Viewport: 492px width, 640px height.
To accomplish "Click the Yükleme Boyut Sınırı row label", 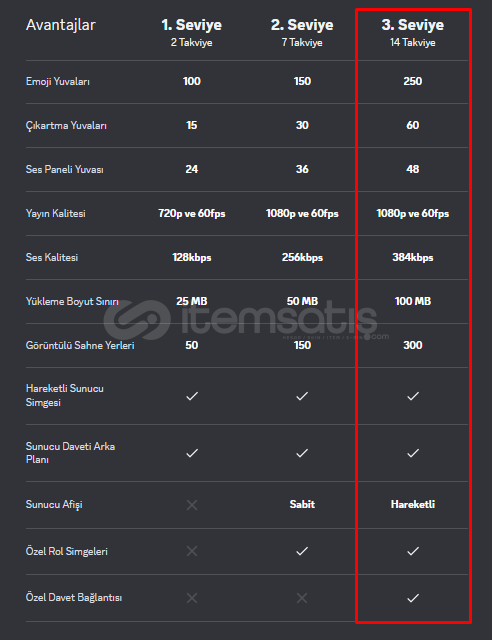I will [72, 302].
